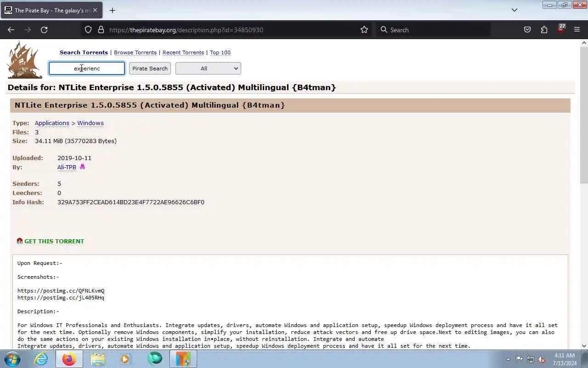Close The Pirate Bay tab
The image size is (588, 368).
pyautogui.click(x=95, y=10)
